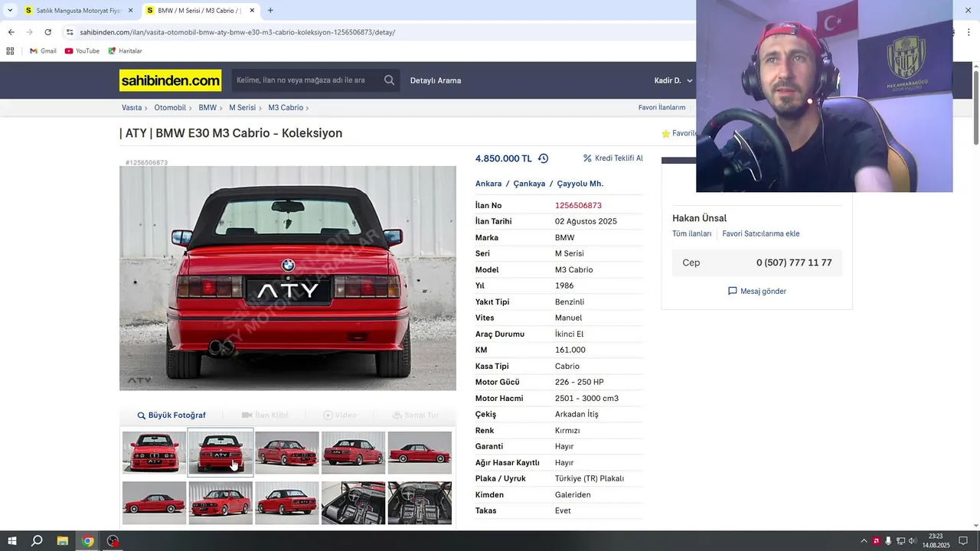The image size is (980, 551).
Task: Switch to Satılık Mangusta Motoryat tab
Action: [x=79, y=11]
